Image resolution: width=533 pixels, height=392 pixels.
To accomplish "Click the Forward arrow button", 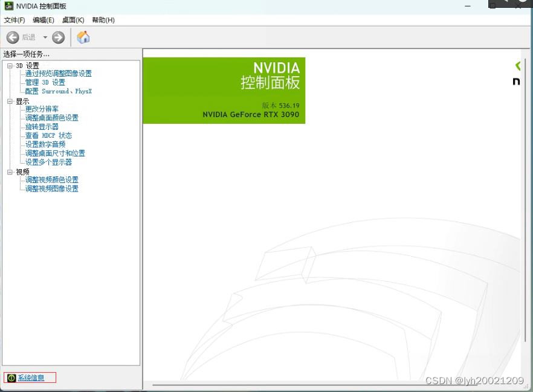I will tap(58, 37).
